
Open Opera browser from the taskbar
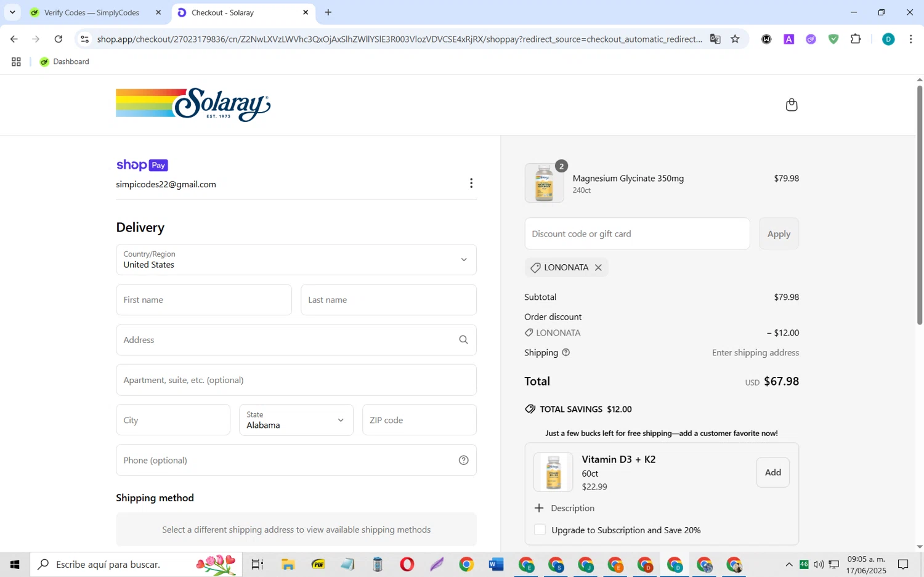[x=407, y=564]
